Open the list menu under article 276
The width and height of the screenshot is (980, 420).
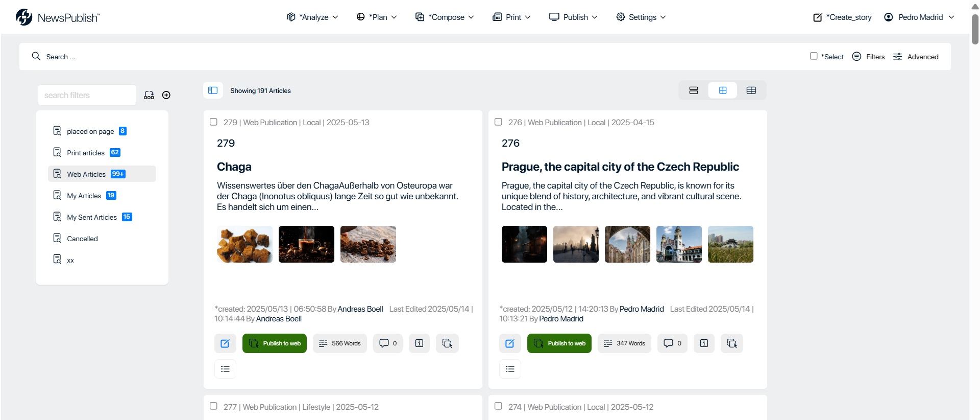click(510, 369)
